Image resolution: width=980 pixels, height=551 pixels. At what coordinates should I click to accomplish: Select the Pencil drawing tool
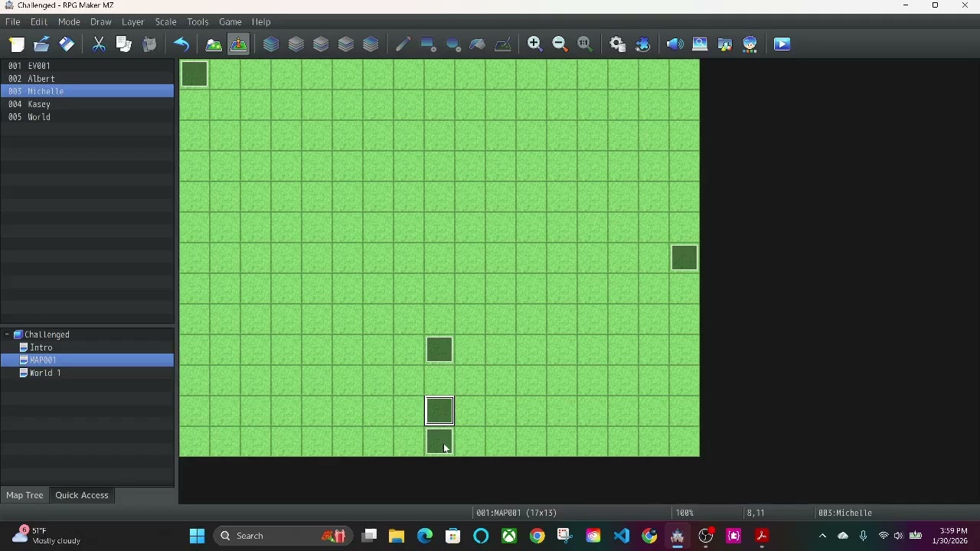403,44
